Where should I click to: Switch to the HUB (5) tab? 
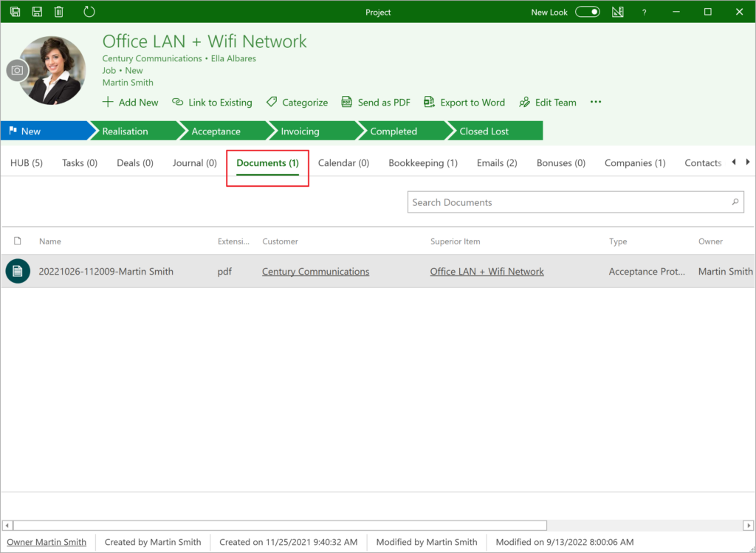(27, 163)
